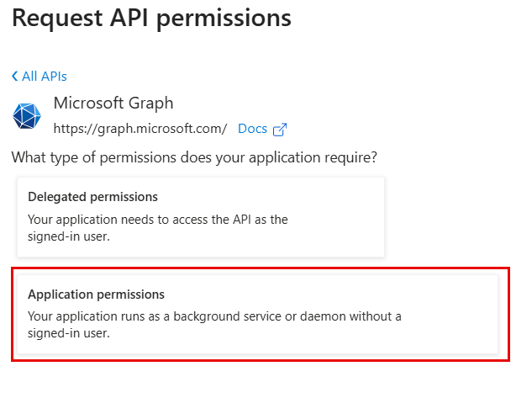Click the Microsoft Graph API name

(113, 103)
